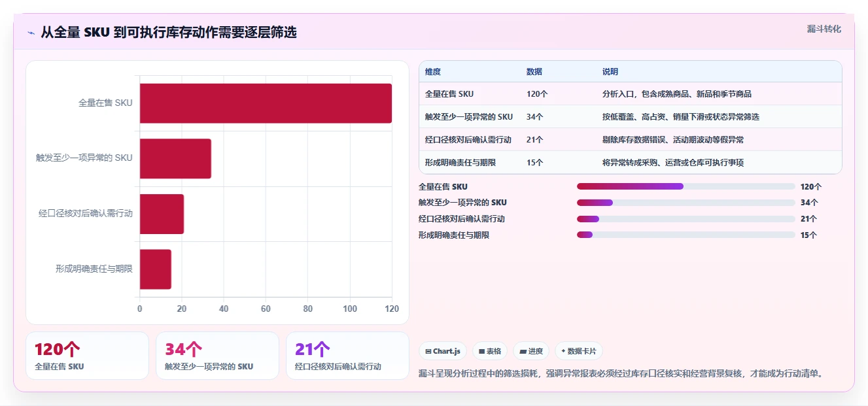
Task: Click the 数据卡片 chip
Action: pos(579,351)
